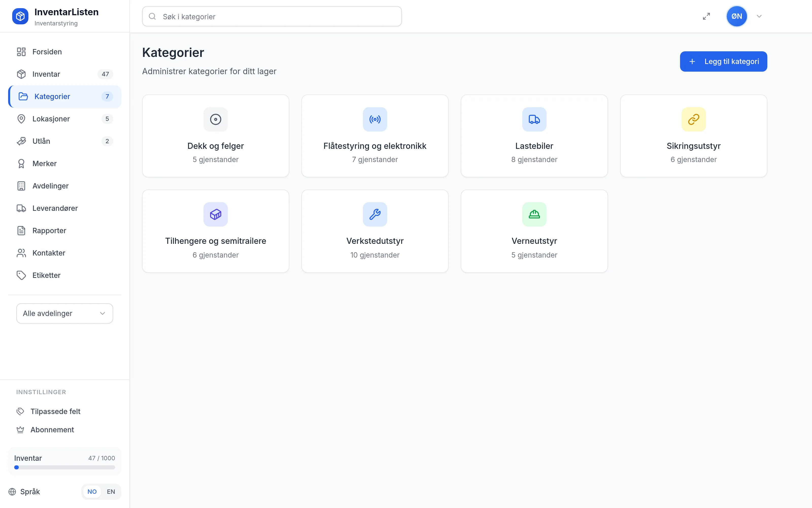Click the Merker ribbon badge icon
The height and width of the screenshot is (508, 812).
click(21, 164)
